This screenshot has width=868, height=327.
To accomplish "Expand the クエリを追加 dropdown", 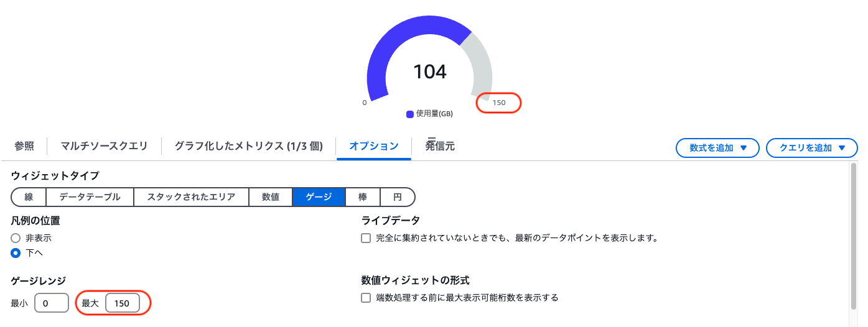I will (x=811, y=148).
